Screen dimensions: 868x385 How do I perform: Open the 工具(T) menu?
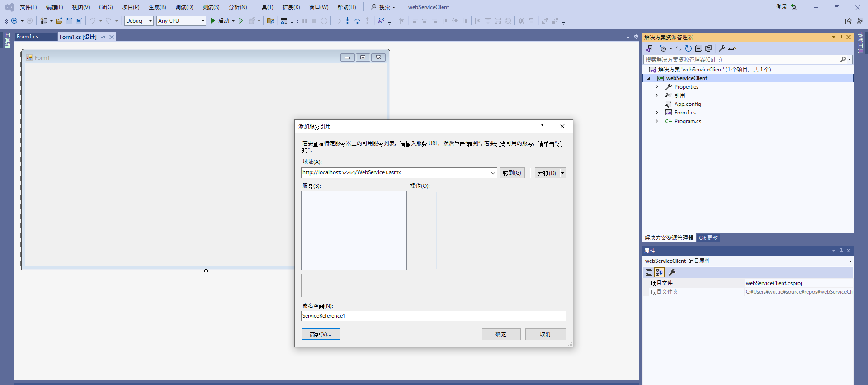click(264, 7)
